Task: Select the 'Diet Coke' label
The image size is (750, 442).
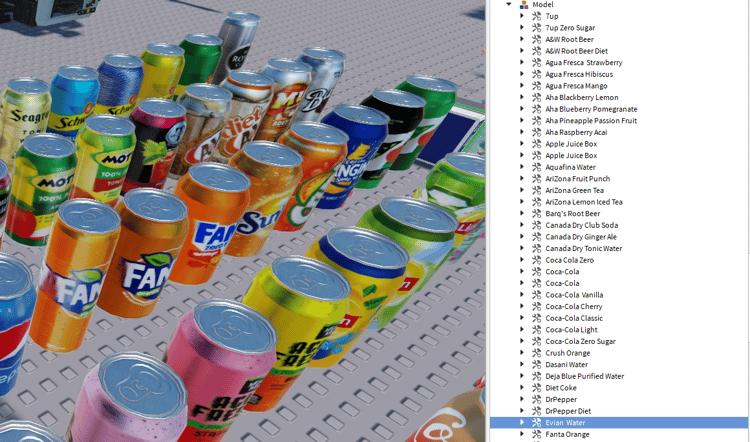Action: point(561,388)
